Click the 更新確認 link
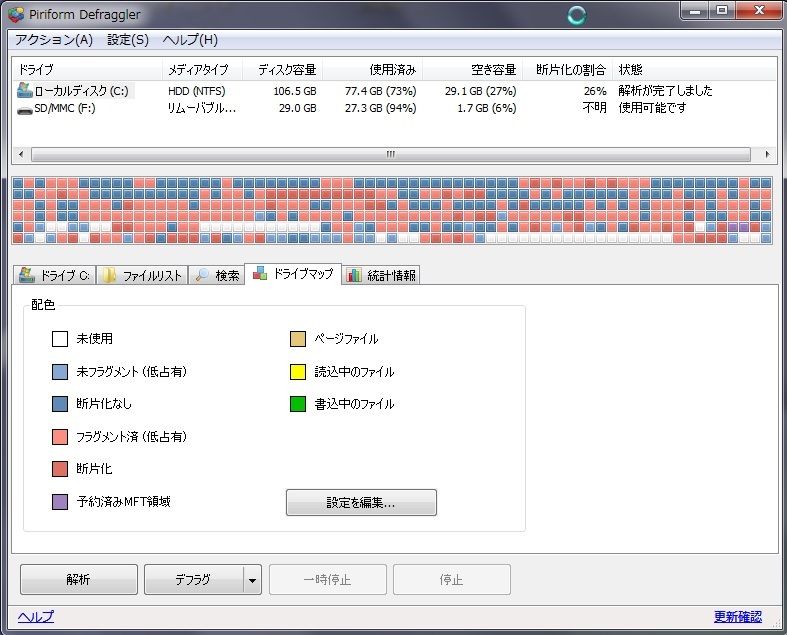Image resolution: width=787 pixels, height=635 pixels. pyautogui.click(x=738, y=616)
